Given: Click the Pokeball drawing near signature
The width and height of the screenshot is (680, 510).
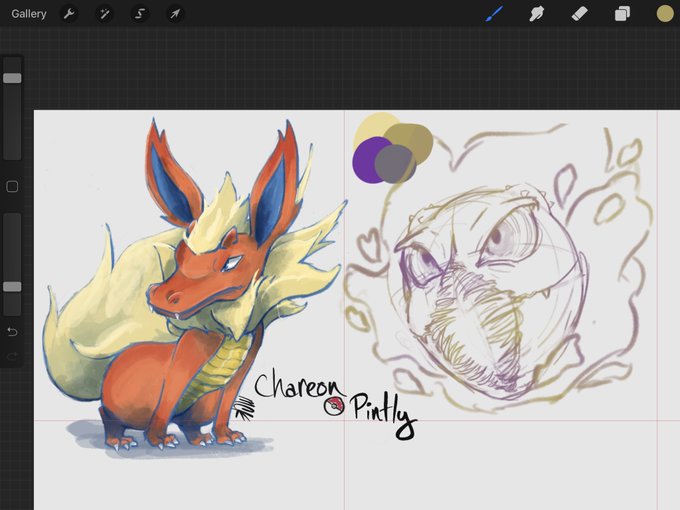Looking at the screenshot, I should pyautogui.click(x=334, y=406).
